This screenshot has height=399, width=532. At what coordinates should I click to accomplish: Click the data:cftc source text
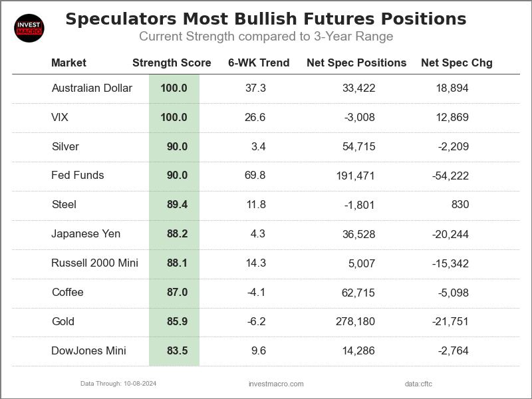click(418, 384)
